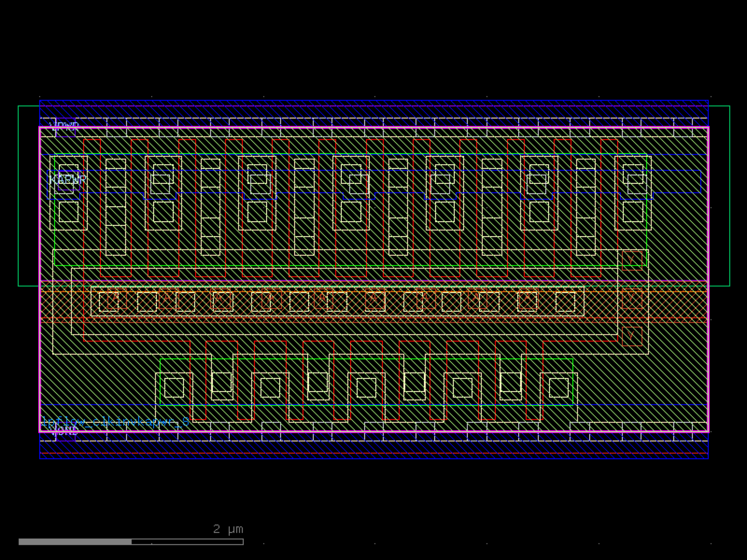
Task: Click the bottommost Y pin box
Action: coord(632,336)
